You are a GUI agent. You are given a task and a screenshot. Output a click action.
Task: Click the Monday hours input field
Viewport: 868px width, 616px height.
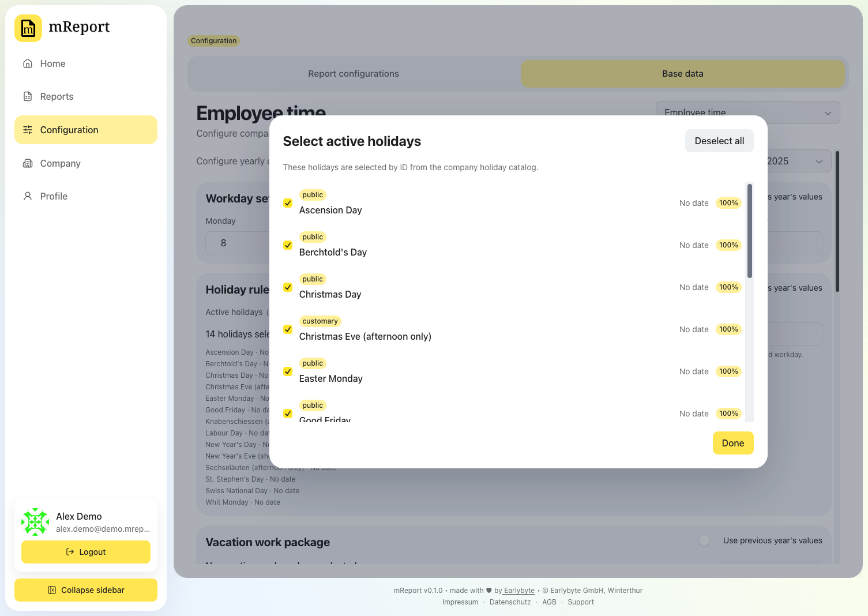coord(238,243)
